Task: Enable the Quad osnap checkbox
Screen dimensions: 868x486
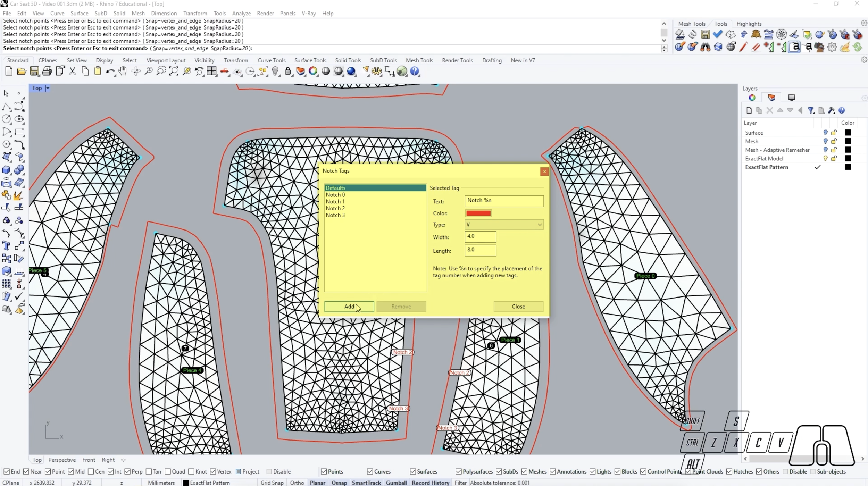Action: coord(168,471)
